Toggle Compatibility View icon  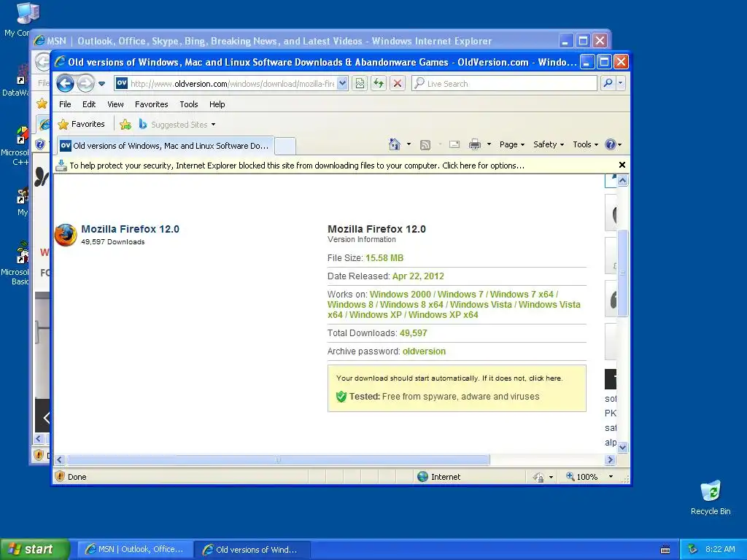click(360, 84)
